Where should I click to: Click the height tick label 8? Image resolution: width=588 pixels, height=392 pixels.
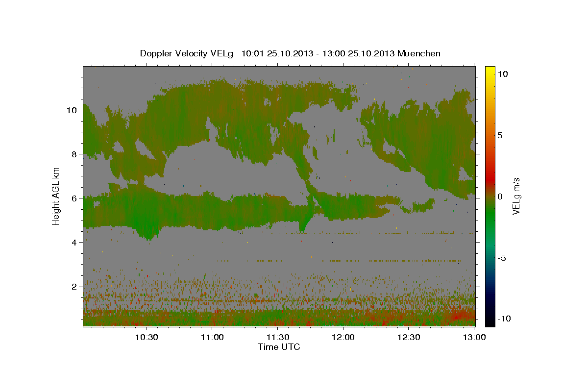pyautogui.click(x=74, y=154)
